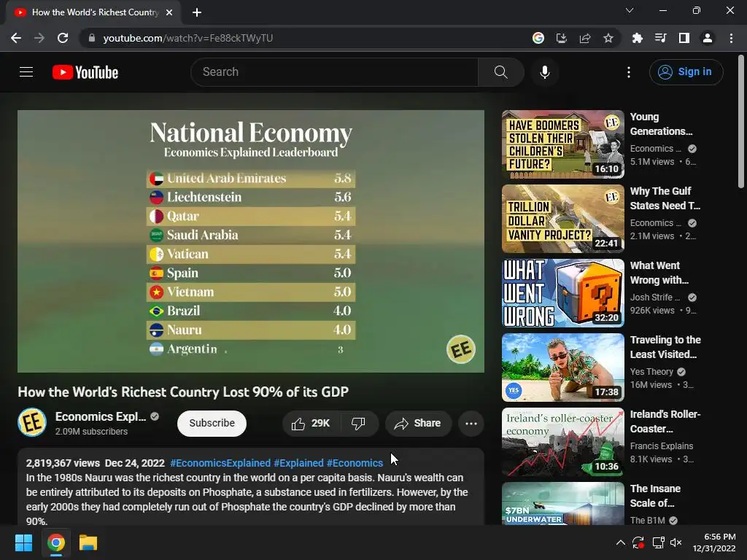Open Google account icon in address bar
Screen dimensions: 747x560
[538, 38]
